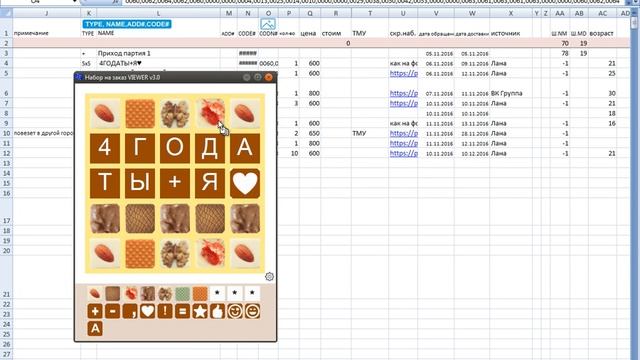Open the https link in the quantity 3 row

pyautogui.click(x=404, y=104)
